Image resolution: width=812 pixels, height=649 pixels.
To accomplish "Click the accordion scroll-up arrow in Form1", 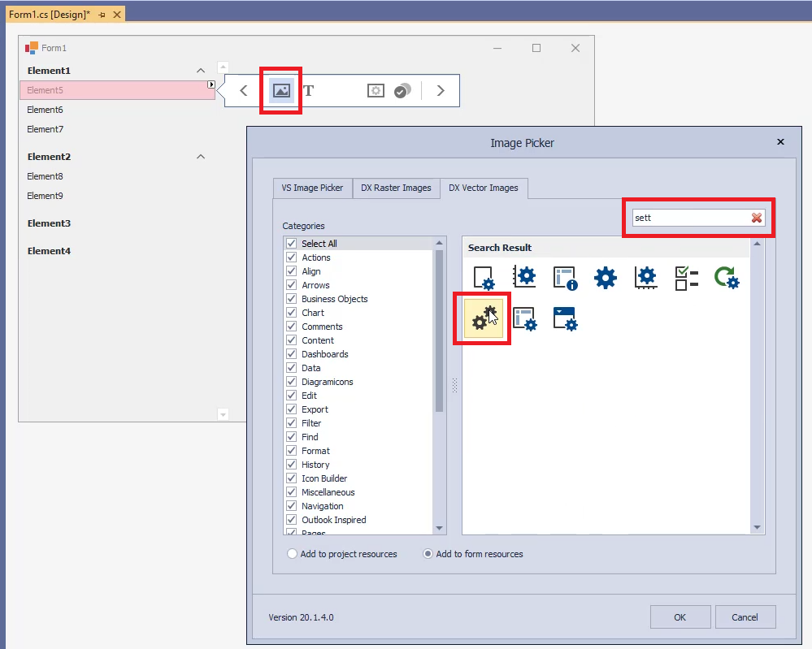I will tap(223, 67).
